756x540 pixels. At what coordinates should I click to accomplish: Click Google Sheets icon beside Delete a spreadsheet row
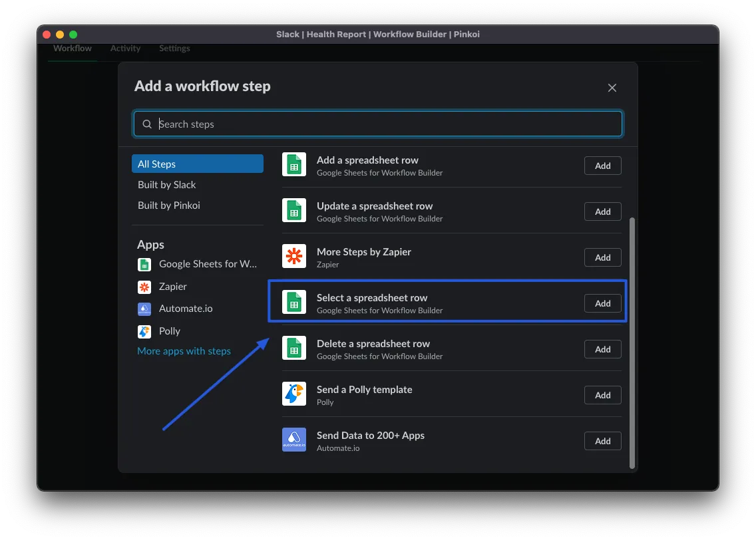pyautogui.click(x=293, y=348)
